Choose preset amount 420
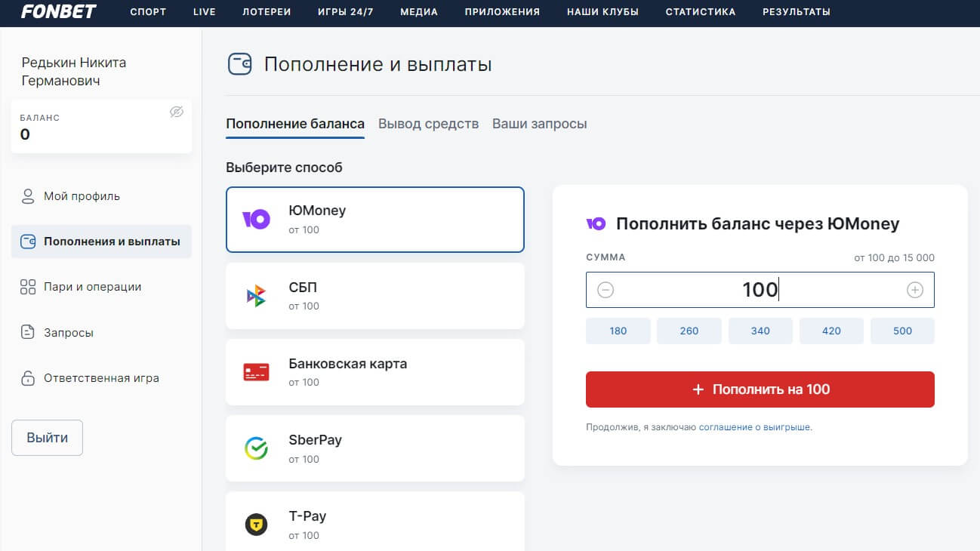The height and width of the screenshot is (551, 980). pos(831,331)
